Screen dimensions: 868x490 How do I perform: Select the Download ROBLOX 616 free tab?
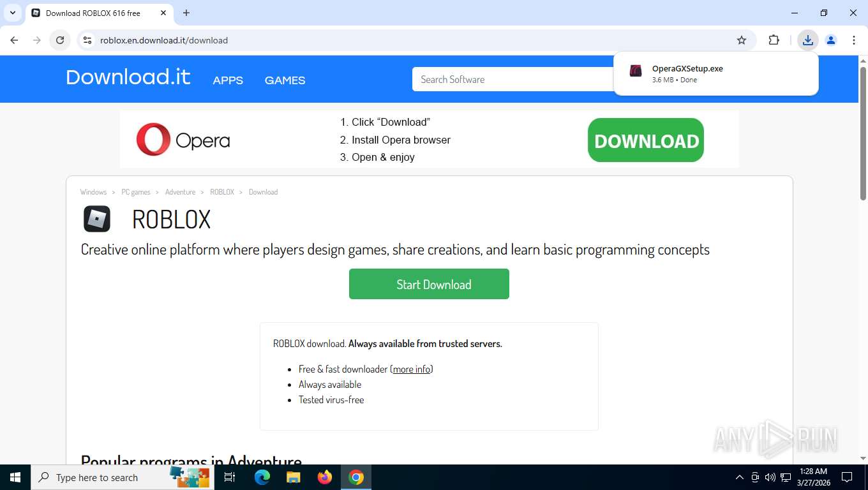(x=99, y=13)
